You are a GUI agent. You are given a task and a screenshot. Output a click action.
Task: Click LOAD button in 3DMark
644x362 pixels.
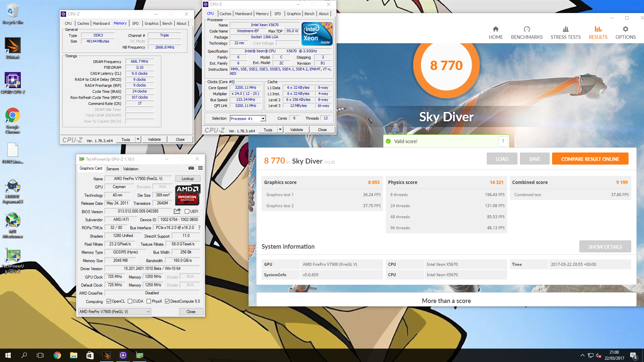[x=502, y=159]
